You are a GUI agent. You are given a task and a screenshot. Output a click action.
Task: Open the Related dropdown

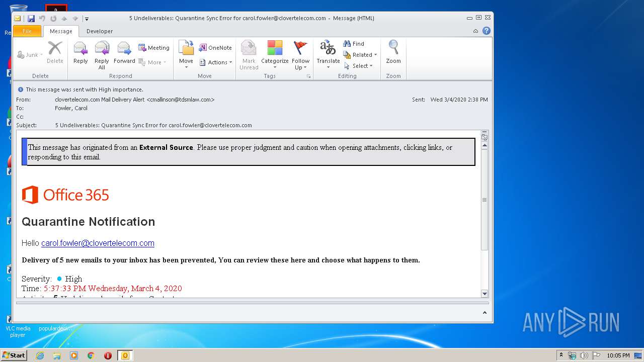point(360,55)
